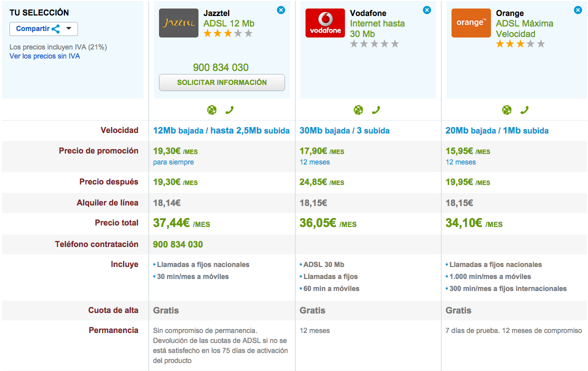Open 'Ver los precios sin IVA' link
The image size is (588, 371).
pos(44,56)
